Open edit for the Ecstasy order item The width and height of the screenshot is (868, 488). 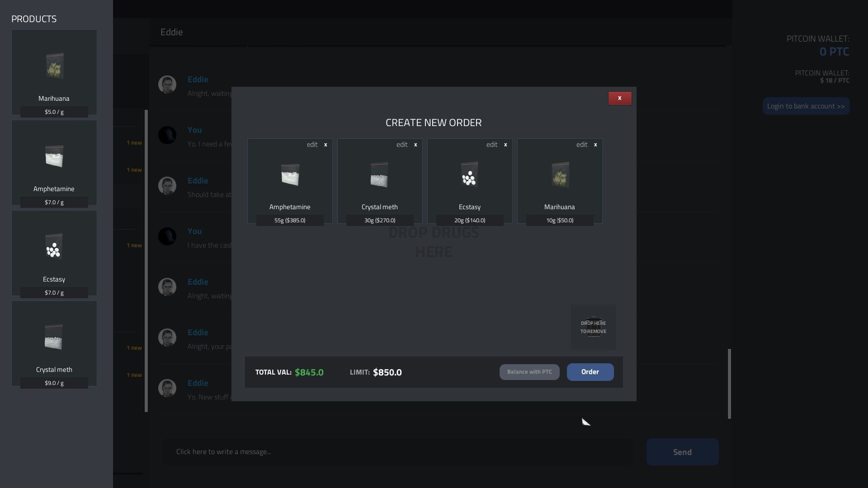pos(491,145)
